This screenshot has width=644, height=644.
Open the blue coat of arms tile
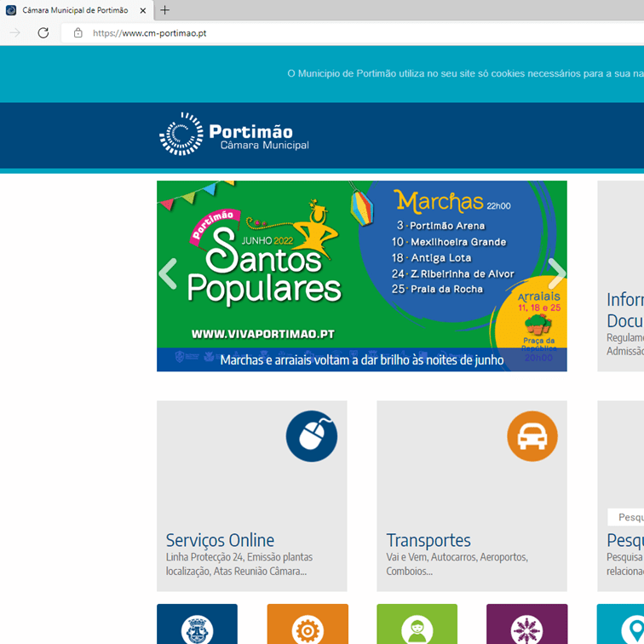point(197,627)
